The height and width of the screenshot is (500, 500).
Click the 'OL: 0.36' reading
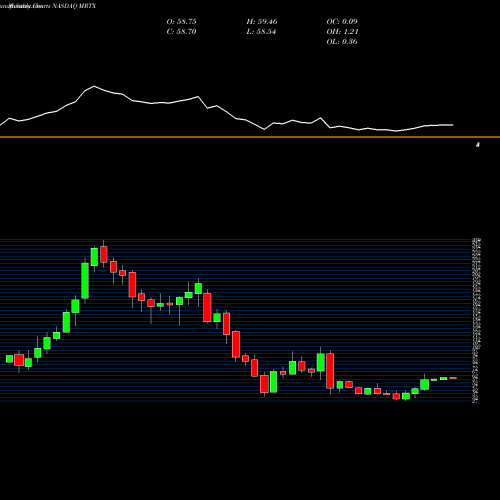pos(342,42)
